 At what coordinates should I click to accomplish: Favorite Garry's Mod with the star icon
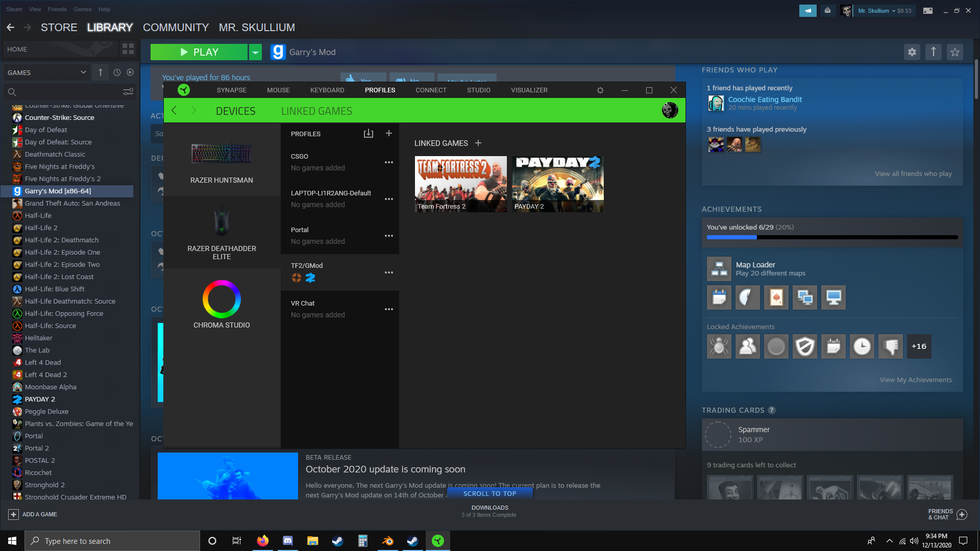(x=955, y=52)
